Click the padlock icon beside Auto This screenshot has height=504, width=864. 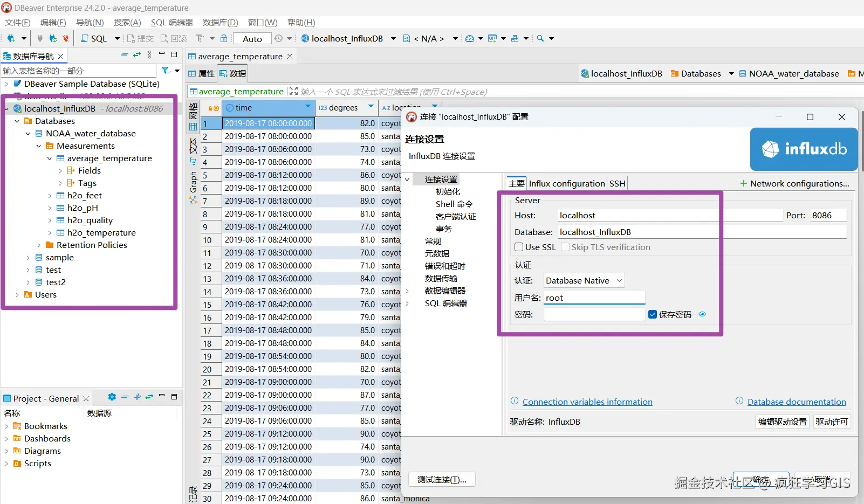(224, 38)
